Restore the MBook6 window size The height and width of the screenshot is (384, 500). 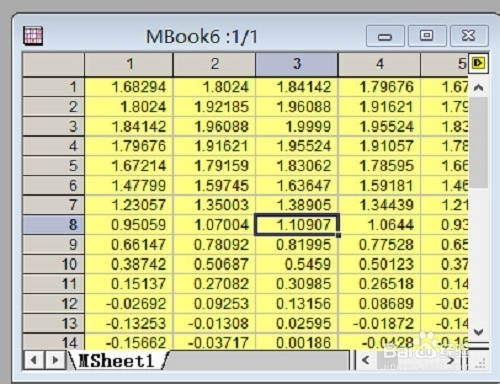(x=427, y=36)
